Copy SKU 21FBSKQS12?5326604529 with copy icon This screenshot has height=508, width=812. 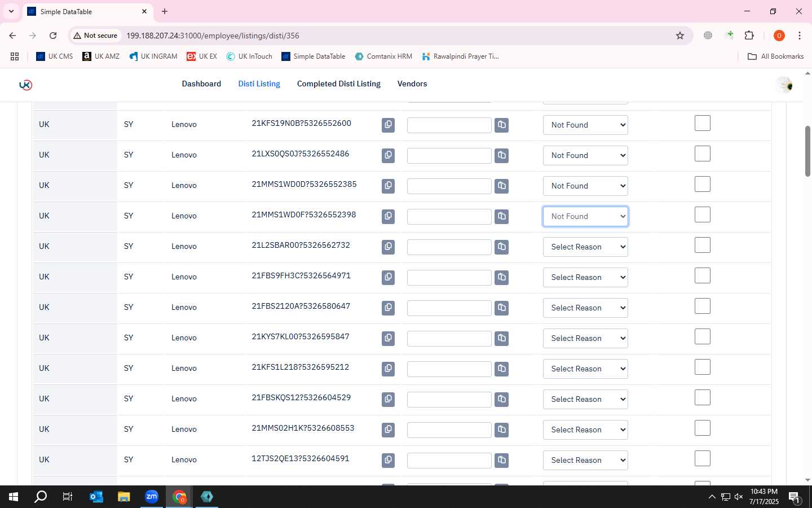point(388,399)
